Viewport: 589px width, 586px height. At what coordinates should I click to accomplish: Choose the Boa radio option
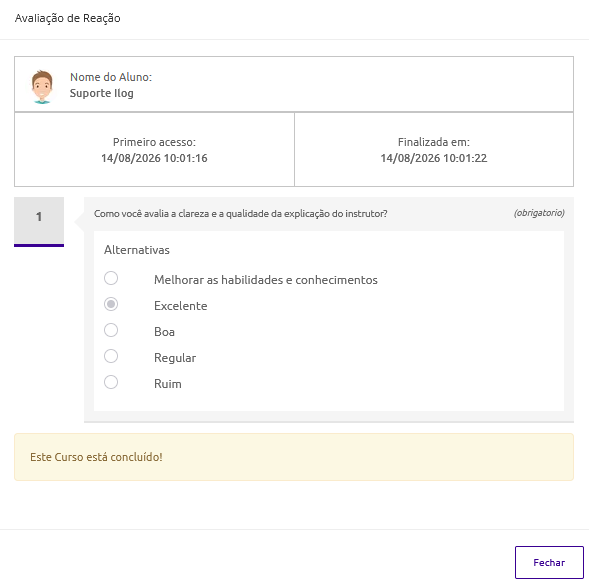click(111, 330)
